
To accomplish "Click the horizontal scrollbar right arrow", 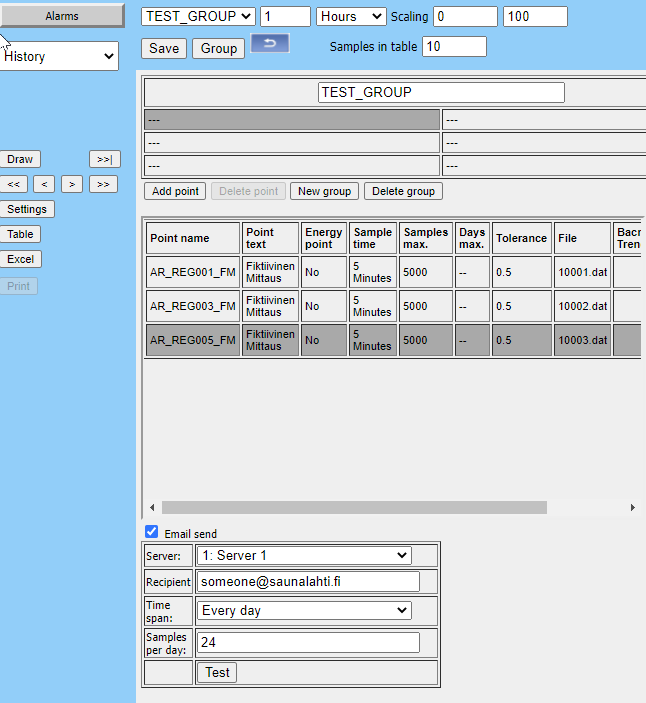I will tap(633, 508).
